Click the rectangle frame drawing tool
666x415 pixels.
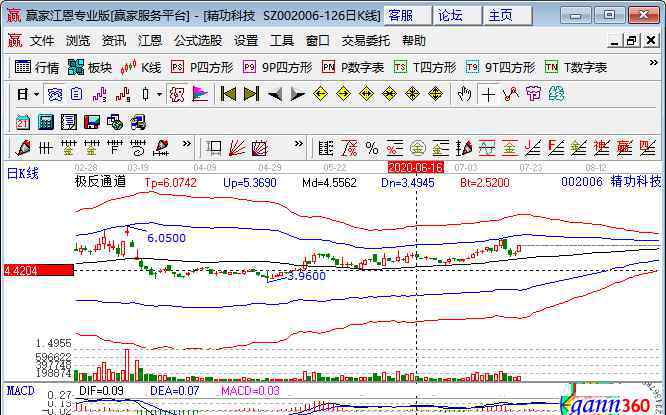(213, 148)
